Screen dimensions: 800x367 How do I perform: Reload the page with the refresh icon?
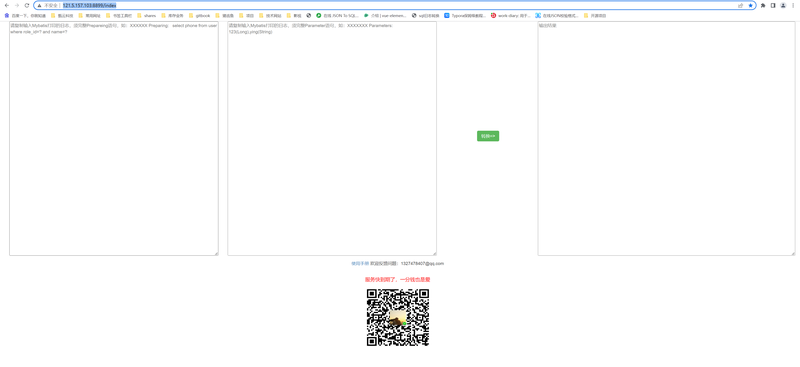point(27,5)
